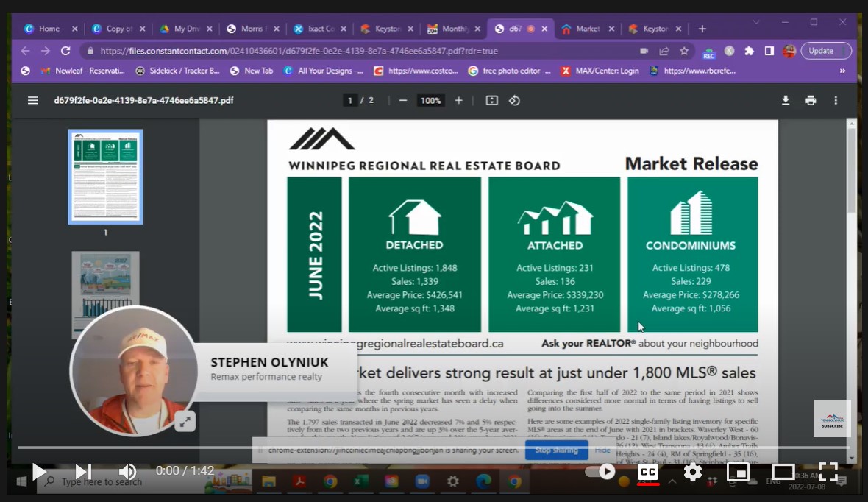Play the YouTube video
868x502 pixels.
click(39, 472)
